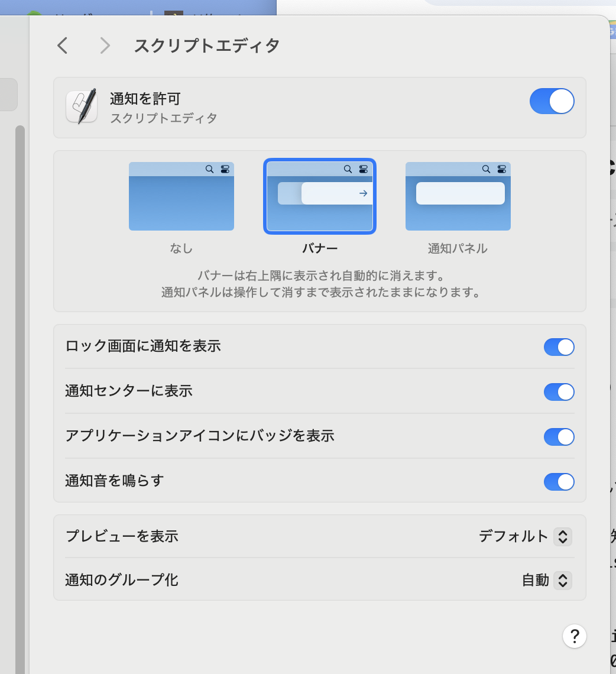Click the Script Editor app icon

82,106
